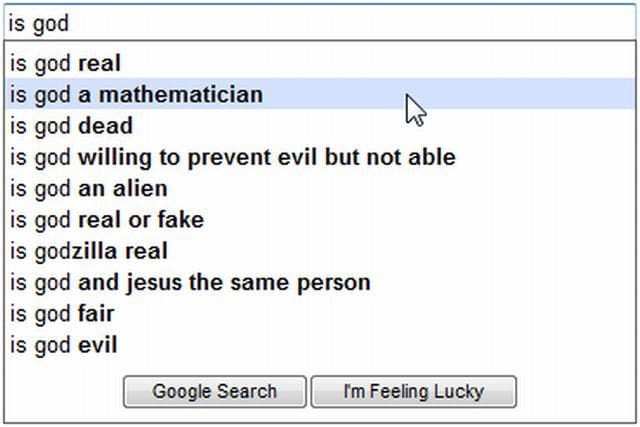The height and width of the screenshot is (427, 640).
Task: Select "is god real or fake" suggestion
Action: [x=107, y=219]
